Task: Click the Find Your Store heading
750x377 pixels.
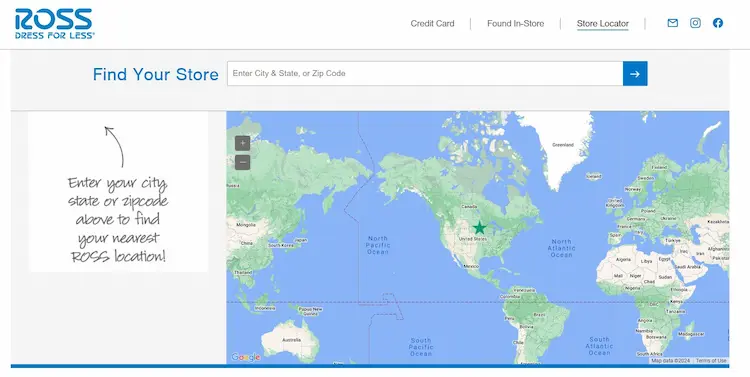Action: [155, 74]
